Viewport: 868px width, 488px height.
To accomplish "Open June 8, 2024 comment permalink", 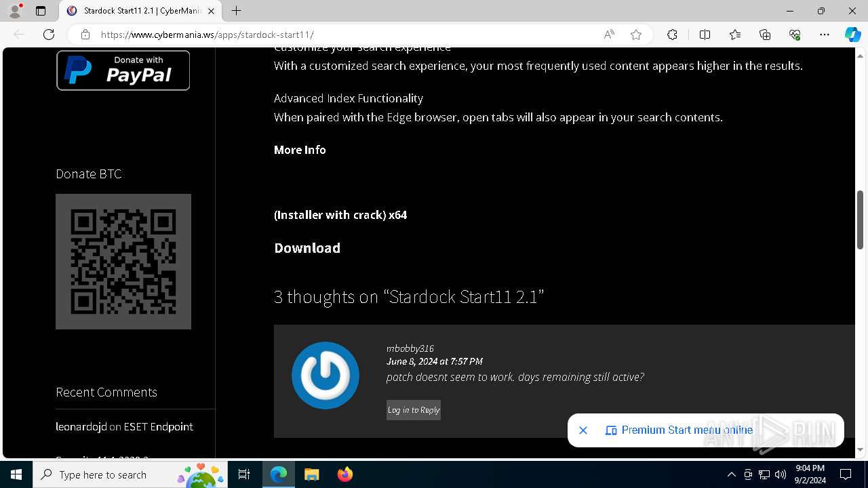I will coord(435,361).
